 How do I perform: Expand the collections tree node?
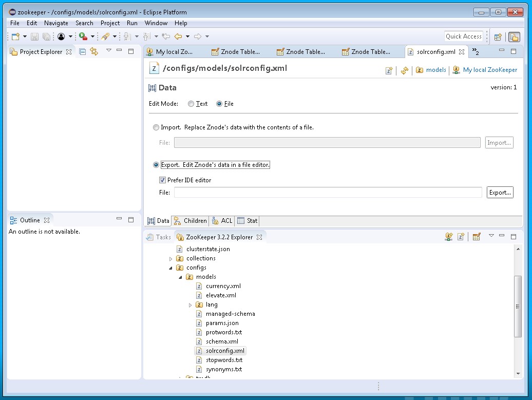tap(171, 259)
